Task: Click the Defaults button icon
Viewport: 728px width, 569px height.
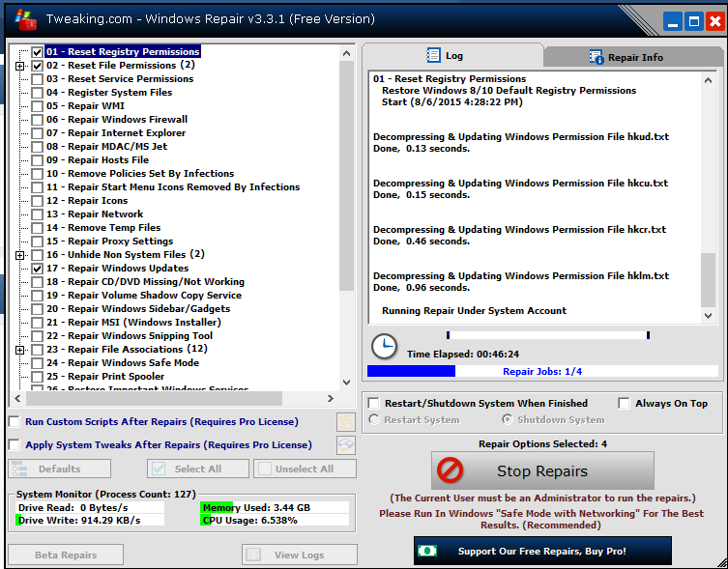Action: click(x=19, y=469)
